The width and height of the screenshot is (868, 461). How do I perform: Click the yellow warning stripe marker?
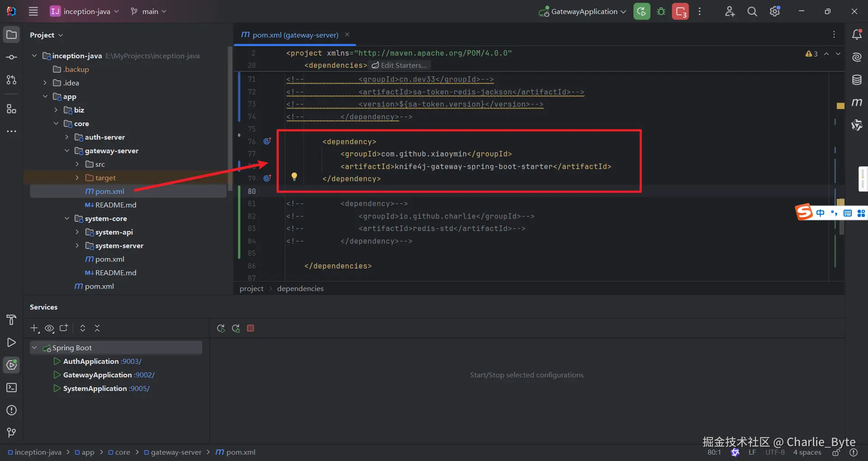point(840,106)
